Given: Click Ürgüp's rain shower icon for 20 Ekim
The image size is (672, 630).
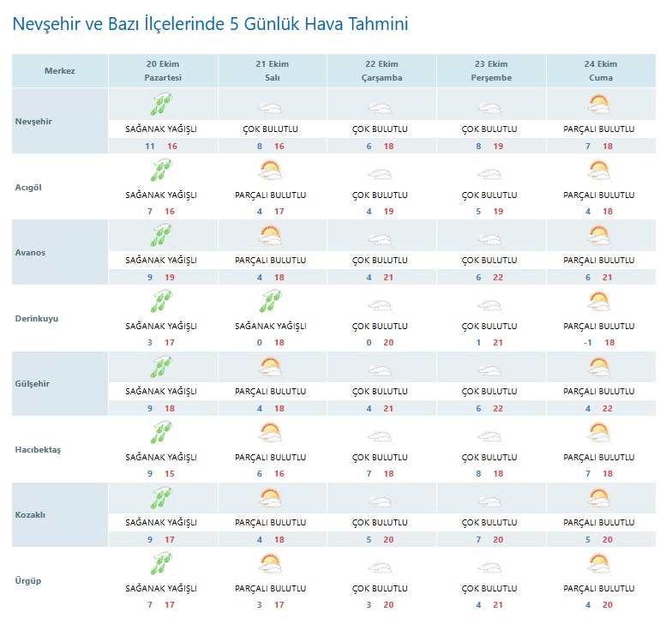Looking at the screenshot, I should click(x=161, y=565).
